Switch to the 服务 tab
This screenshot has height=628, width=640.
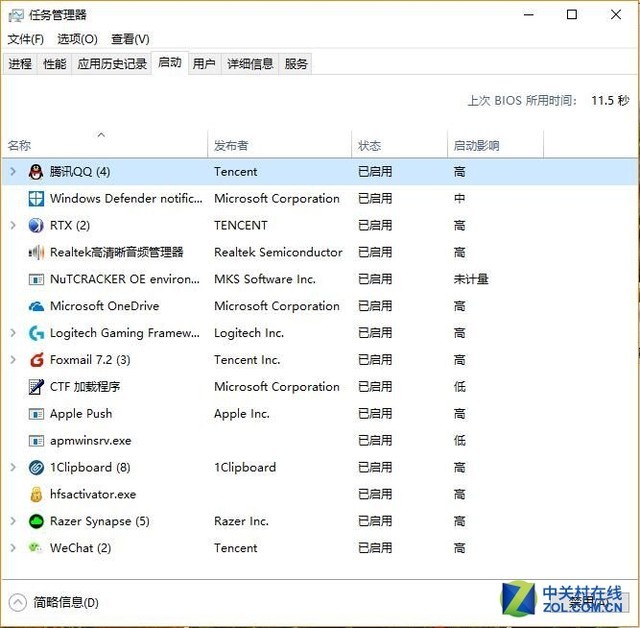pyautogui.click(x=296, y=64)
